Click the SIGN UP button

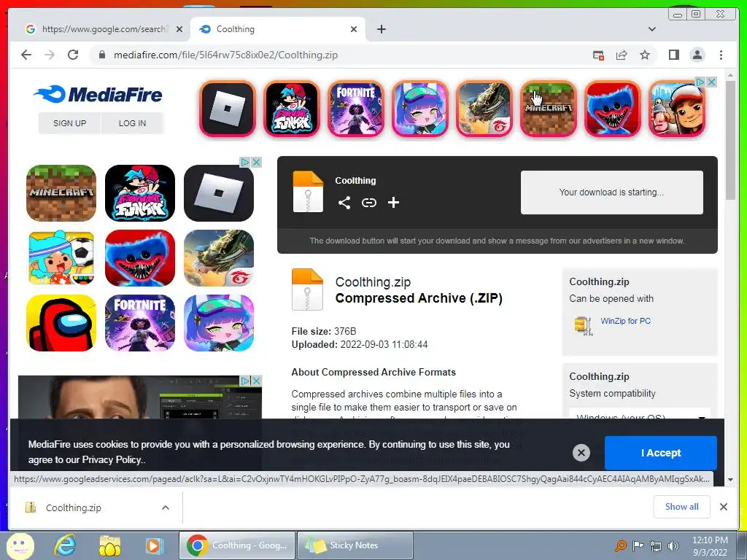coord(69,123)
